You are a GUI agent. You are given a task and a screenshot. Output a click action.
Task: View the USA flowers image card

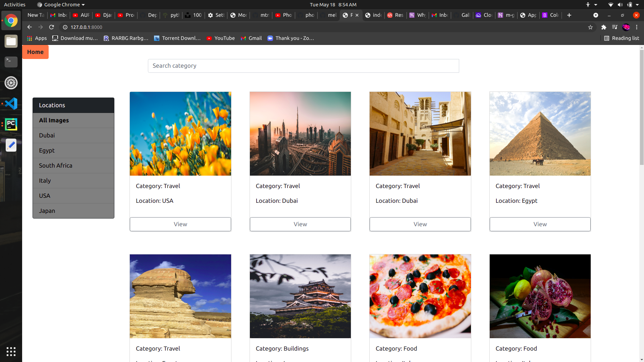pyautogui.click(x=180, y=224)
